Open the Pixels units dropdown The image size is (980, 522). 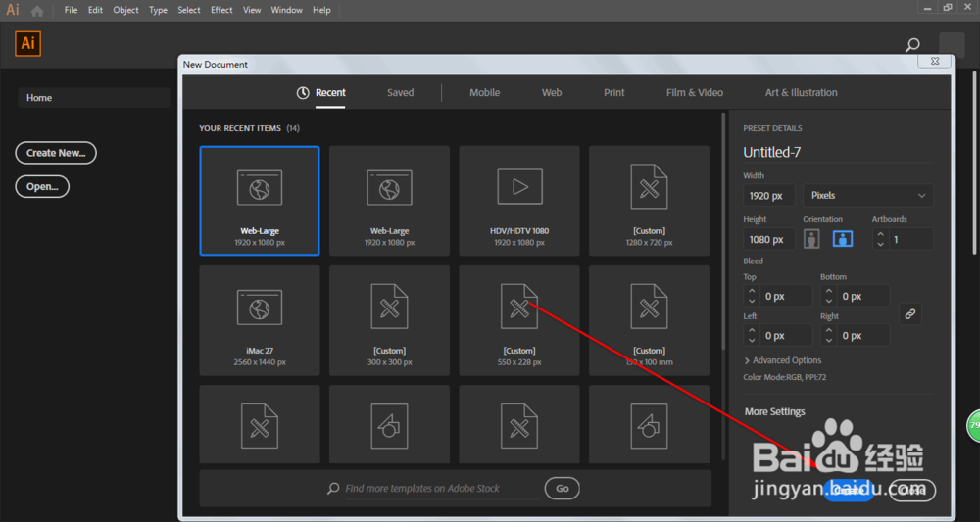(868, 196)
